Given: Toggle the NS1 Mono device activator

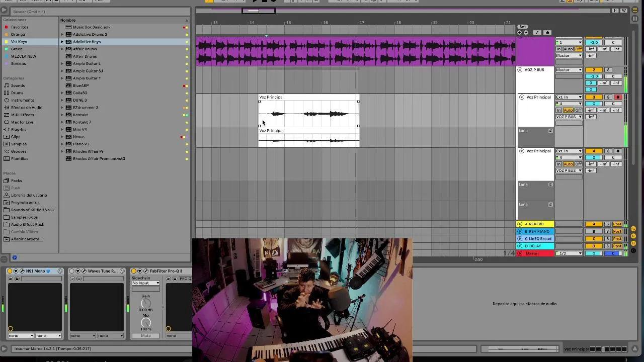Looking at the screenshot, I should point(10,271).
